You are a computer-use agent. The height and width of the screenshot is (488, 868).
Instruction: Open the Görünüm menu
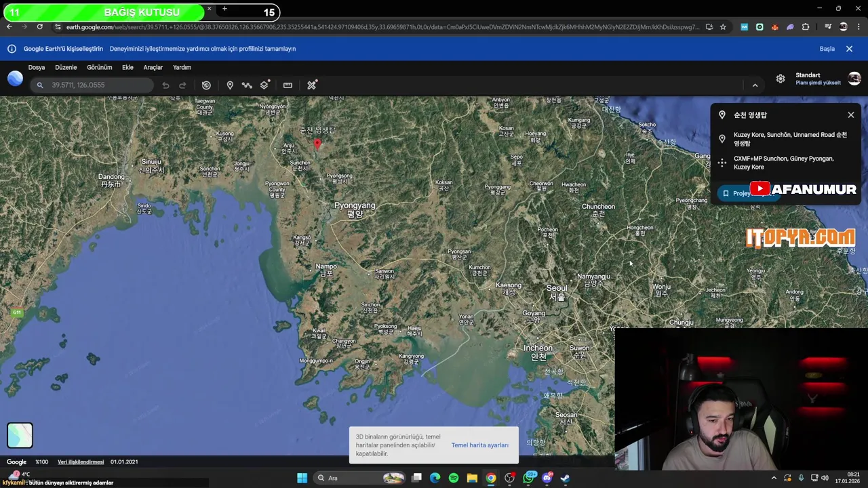pyautogui.click(x=99, y=67)
